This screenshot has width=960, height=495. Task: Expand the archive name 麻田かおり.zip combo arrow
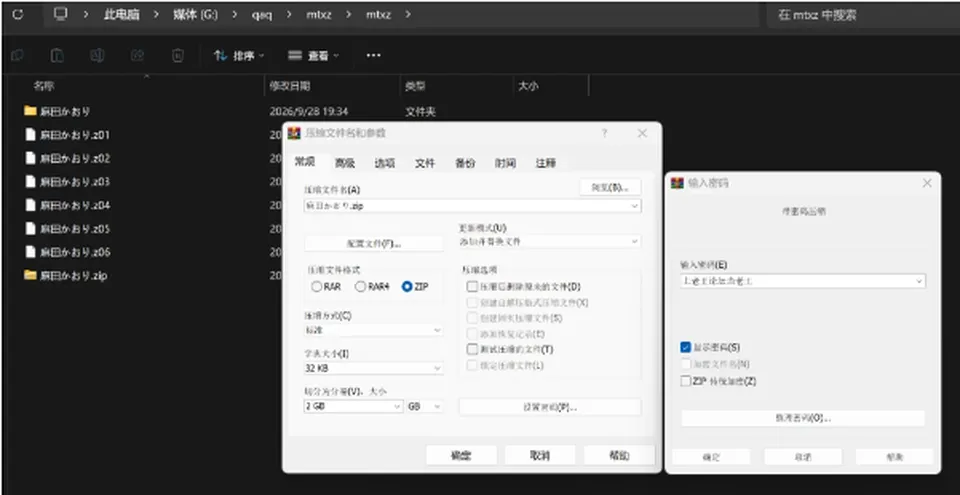(x=634, y=206)
